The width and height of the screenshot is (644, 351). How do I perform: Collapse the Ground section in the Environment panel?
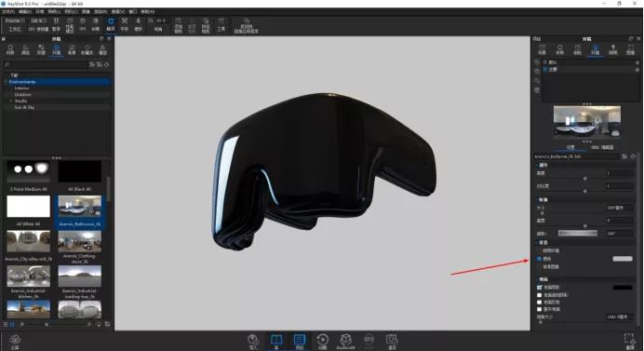coord(537,279)
